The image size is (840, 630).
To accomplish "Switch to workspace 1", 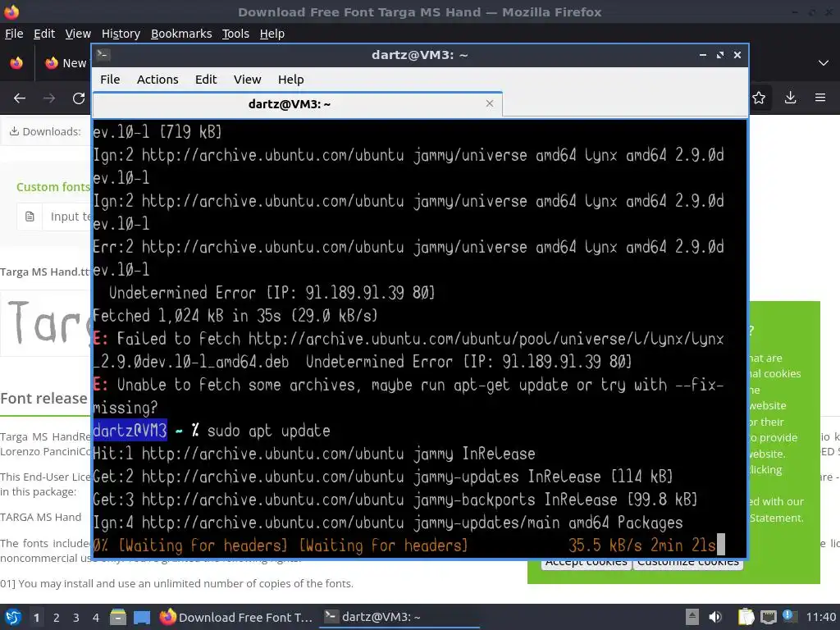I will point(36,618).
